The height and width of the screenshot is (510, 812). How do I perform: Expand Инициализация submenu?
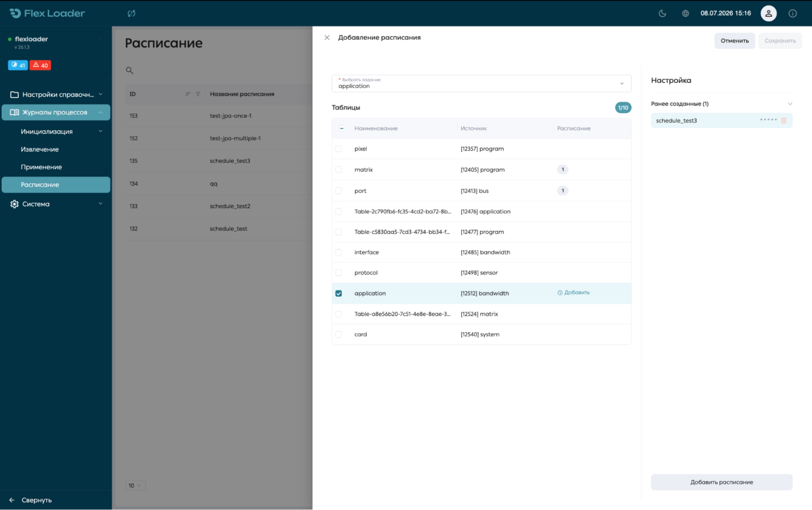pyautogui.click(x=56, y=131)
